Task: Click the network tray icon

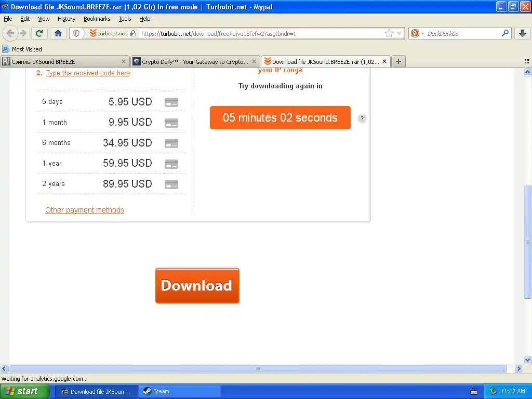Action: (493, 392)
